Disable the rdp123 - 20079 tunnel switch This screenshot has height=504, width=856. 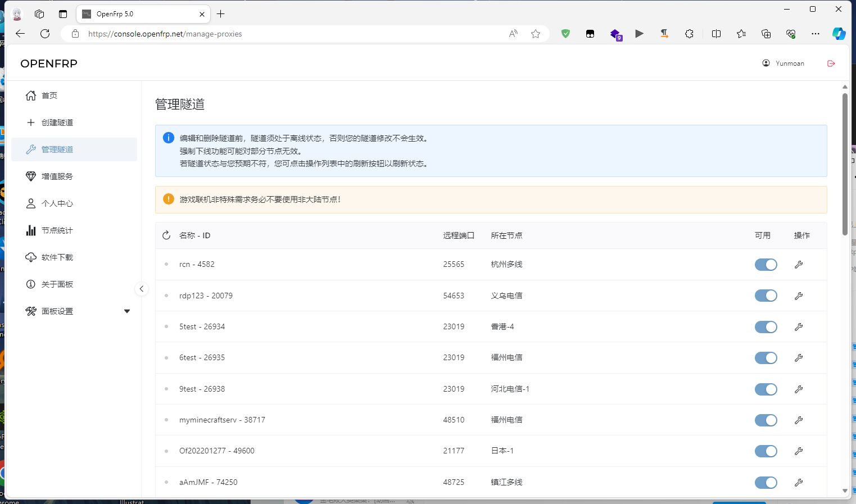click(766, 296)
